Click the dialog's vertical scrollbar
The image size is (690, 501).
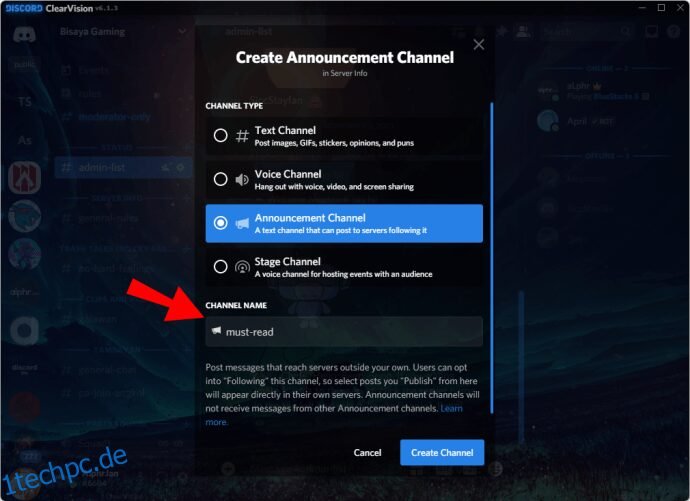[x=492, y=258]
